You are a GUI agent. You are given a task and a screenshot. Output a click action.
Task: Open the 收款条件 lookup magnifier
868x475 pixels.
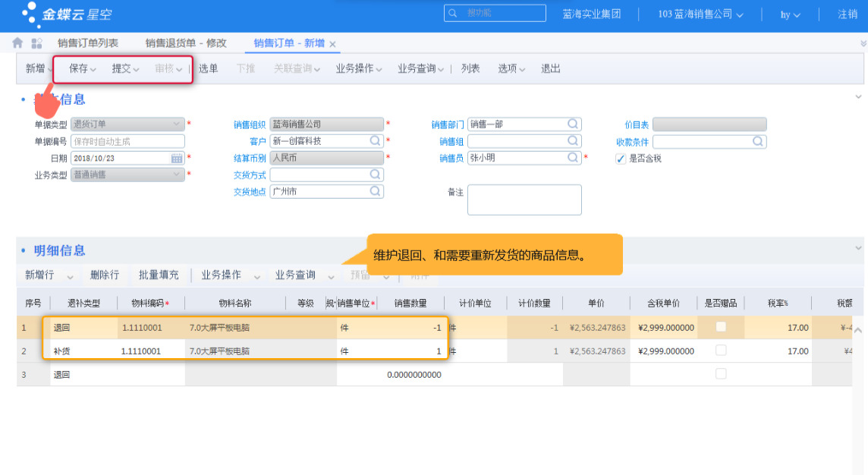coord(758,141)
